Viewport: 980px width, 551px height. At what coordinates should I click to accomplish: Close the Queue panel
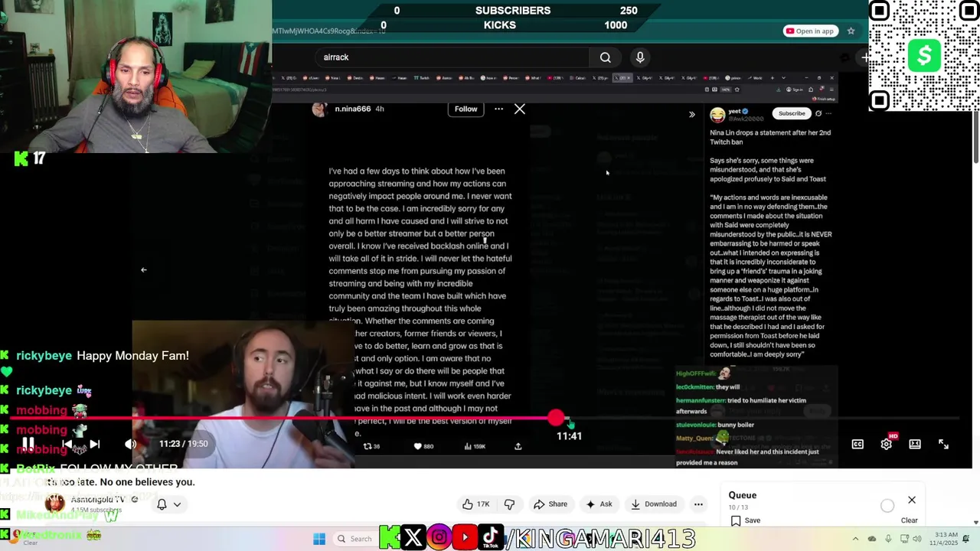pos(912,500)
